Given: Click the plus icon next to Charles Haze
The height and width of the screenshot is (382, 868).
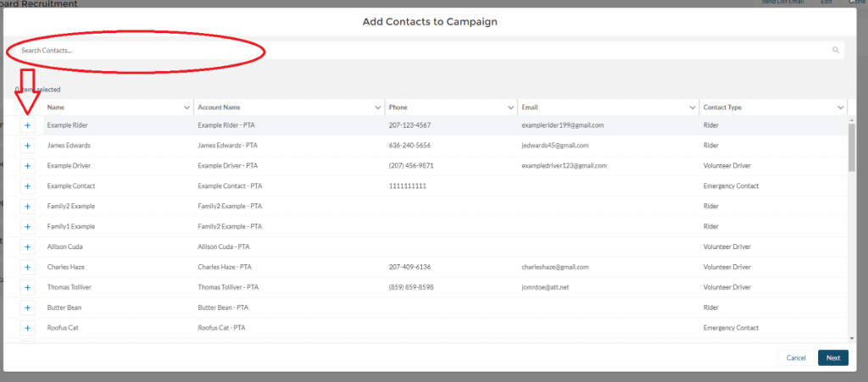Looking at the screenshot, I should [x=27, y=267].
